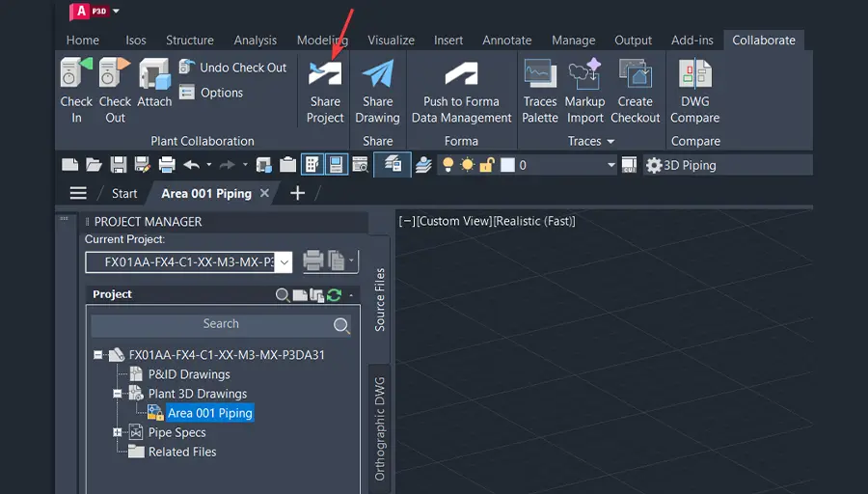Click the plus New Drawing tab button

pyautogui.click(x=297, y=193)
